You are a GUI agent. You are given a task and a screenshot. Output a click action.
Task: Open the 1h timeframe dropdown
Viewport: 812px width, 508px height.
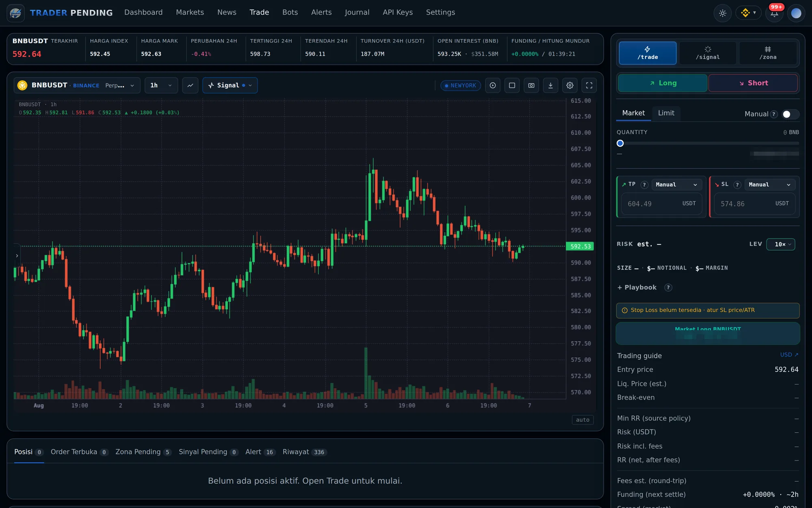pos(161,85)
